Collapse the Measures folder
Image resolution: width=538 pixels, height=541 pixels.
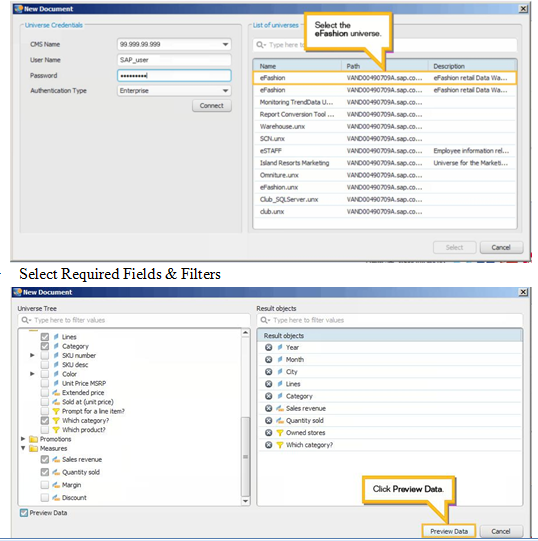pyautogui.click(x=23, y=448)
